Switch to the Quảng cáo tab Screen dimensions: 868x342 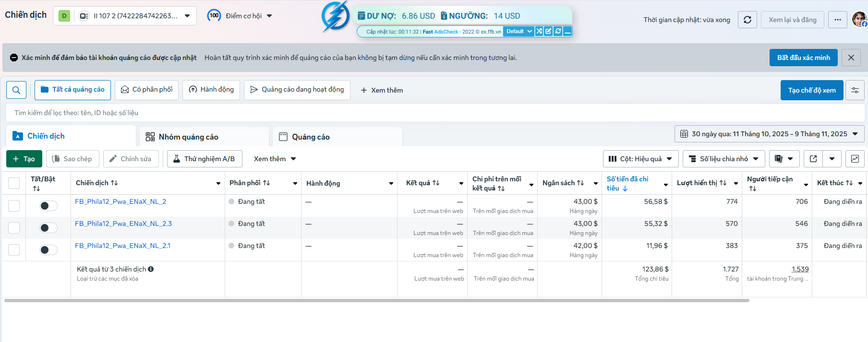pyautogui.click(x=338, y=137)
